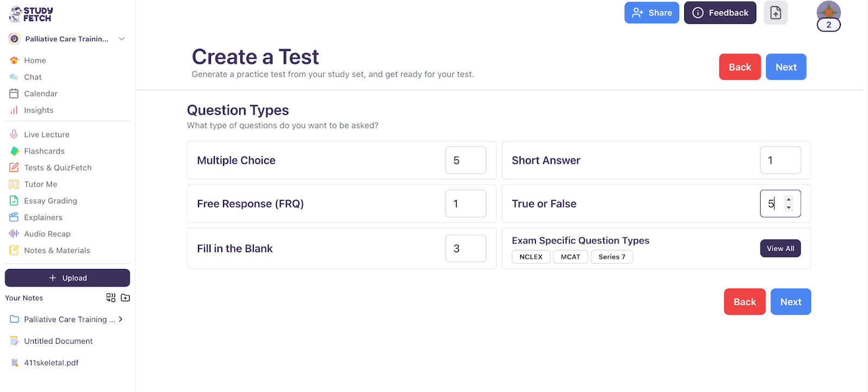Viewport: 868px width, 392px height.
Task: Select the NCLEX exam question type
Action: click(531, 256)
